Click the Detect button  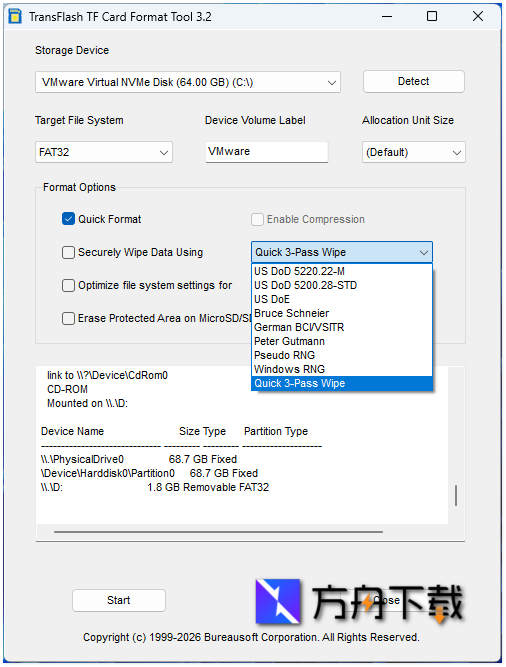(x=413, y=81)
